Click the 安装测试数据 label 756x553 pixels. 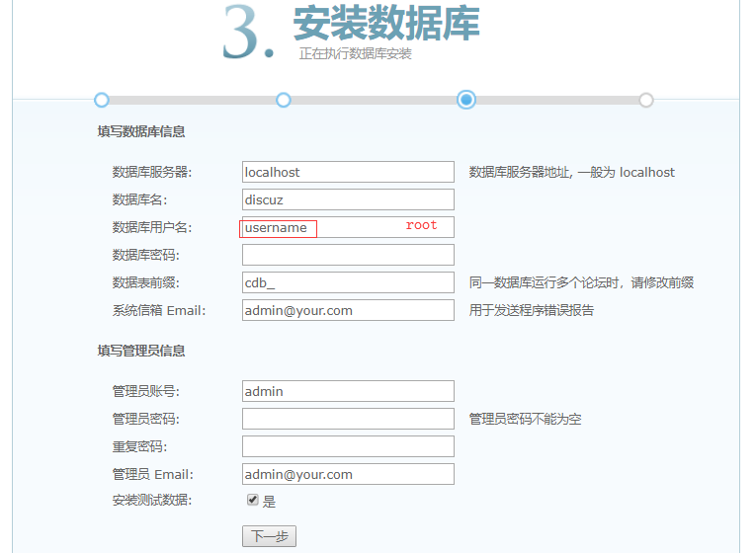pyautogui.click(x=152, y=501)
